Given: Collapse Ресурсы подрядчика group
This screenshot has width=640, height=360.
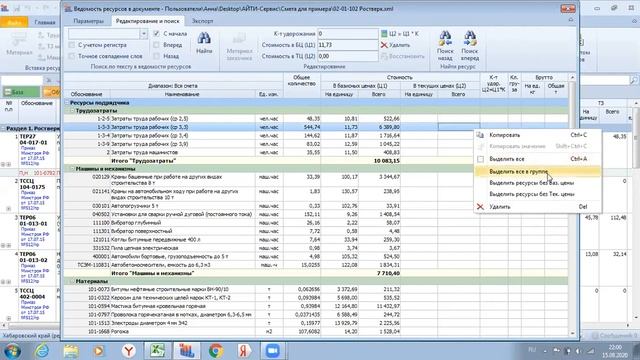Looking at the screenshot, I should [x=67, y=103].
